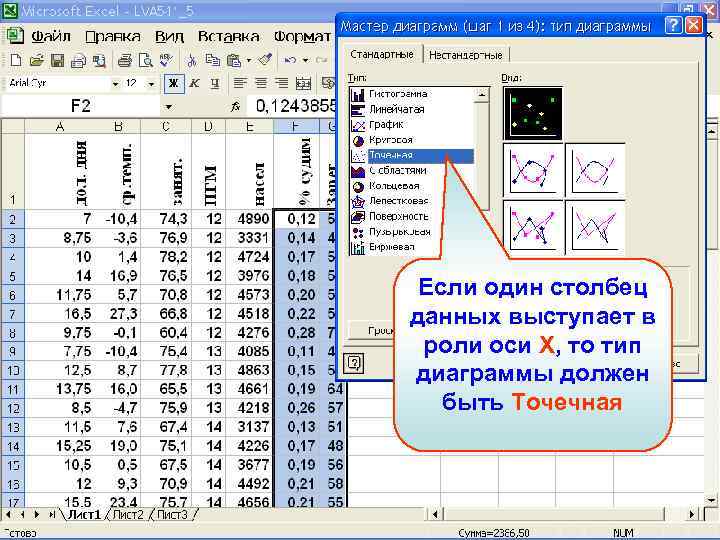Image resolution: width=720 pixels, height=540 pixels.
Task: Click the Open folder icon
Action: pyautogui.click(x=36, y=60)
